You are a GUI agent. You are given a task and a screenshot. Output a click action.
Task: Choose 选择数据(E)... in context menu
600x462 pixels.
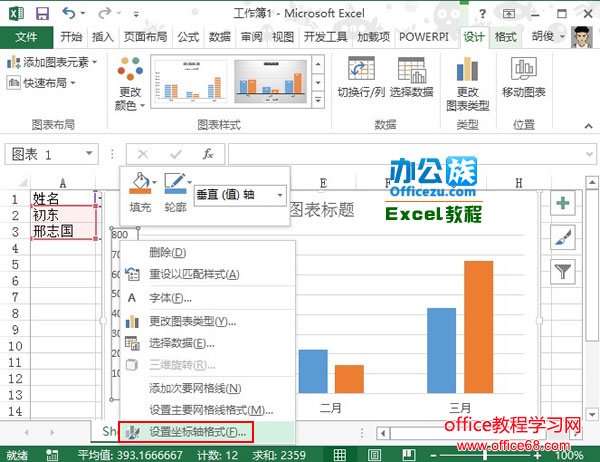[207, 343]
